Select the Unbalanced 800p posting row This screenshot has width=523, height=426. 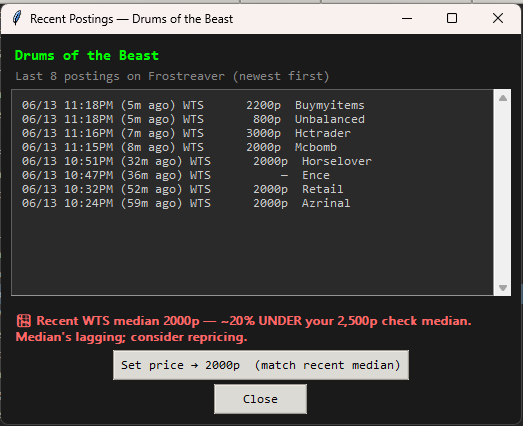point(193,119)
